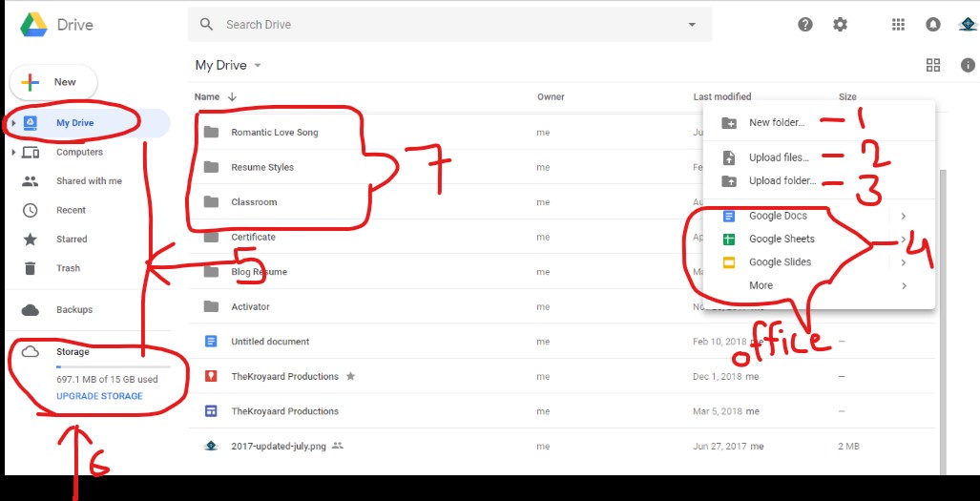The width and height of the screenshot is (980, 501).
Task: Expand the Google Slides submenu arrow
Action: coord(904,262)
